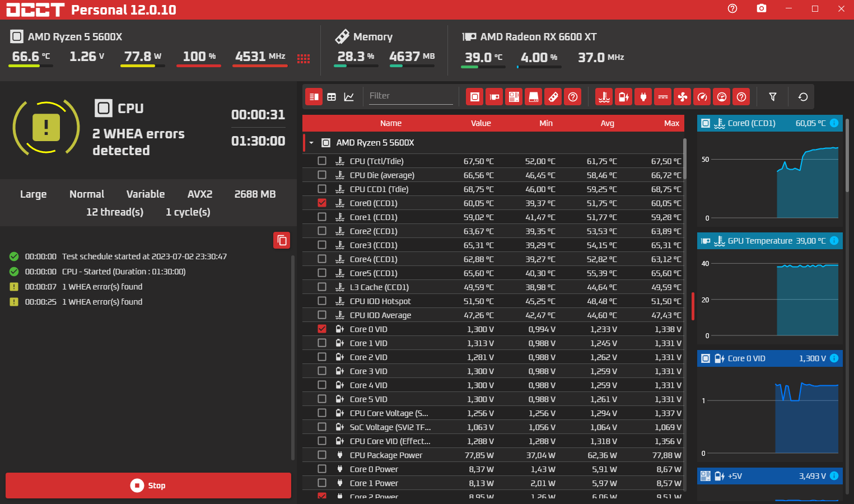Viewport: 854px width, 504px height.
Task: Click the Core 0 VID graph
Action: 770,414
